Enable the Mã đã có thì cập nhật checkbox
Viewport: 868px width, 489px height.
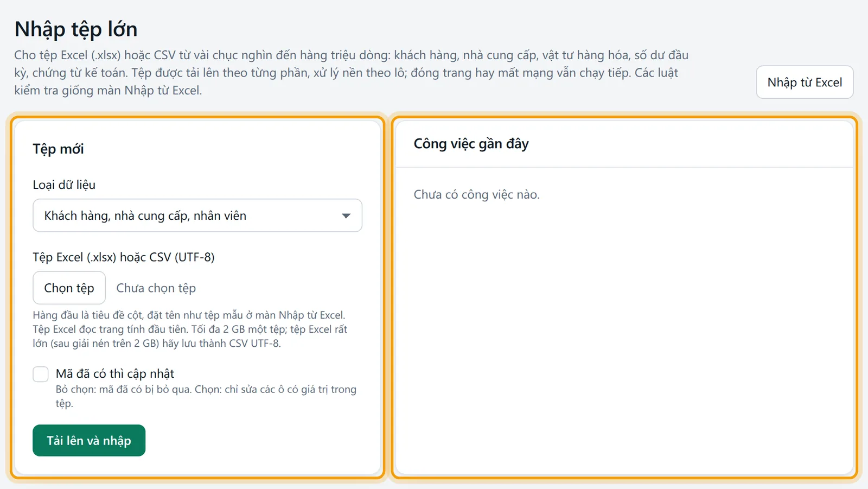tap(41, 374)
